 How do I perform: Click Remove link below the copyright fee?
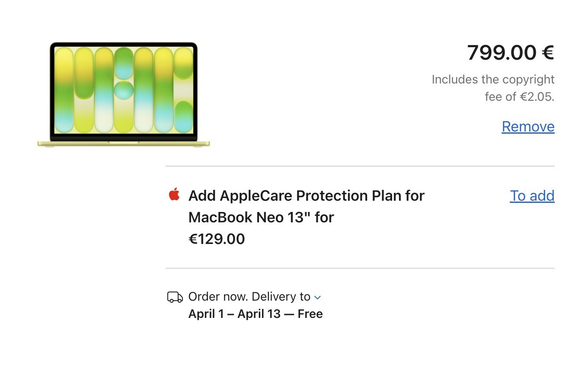tap(528, 126)
